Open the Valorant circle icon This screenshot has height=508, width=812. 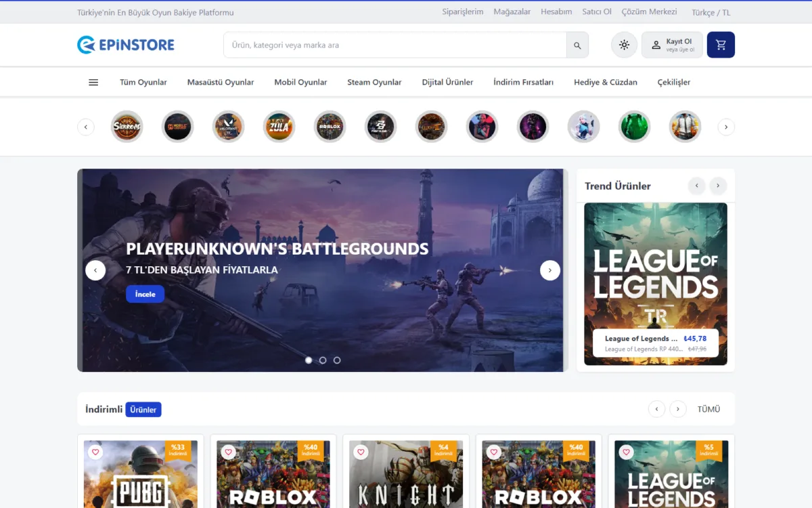pos(229,127)
